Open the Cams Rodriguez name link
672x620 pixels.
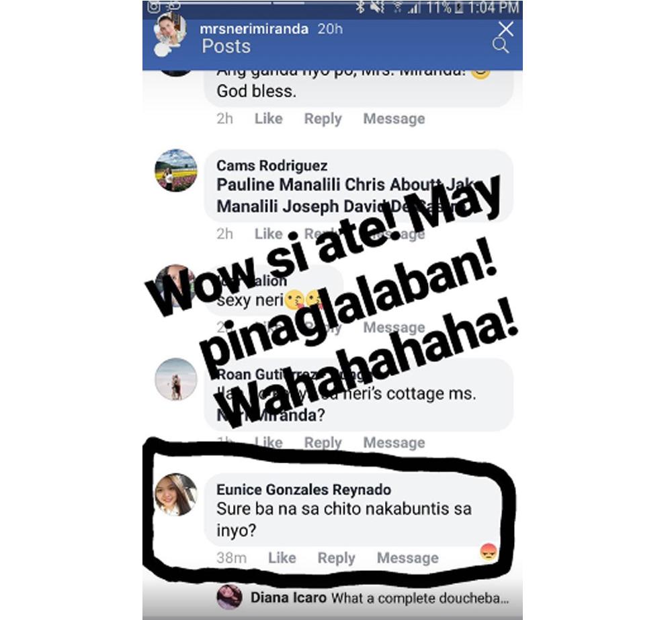[271, 165]
